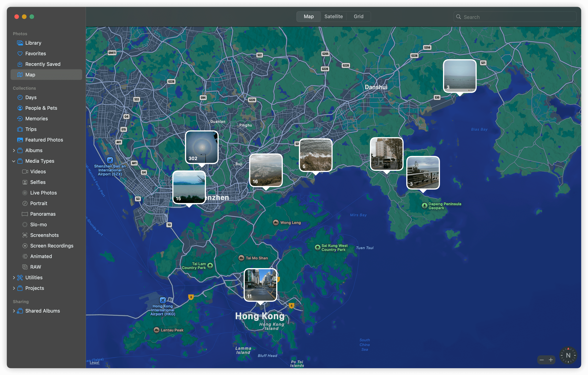Switch to Satellite map view
The image size is (588, 375).
coord(333,16)
